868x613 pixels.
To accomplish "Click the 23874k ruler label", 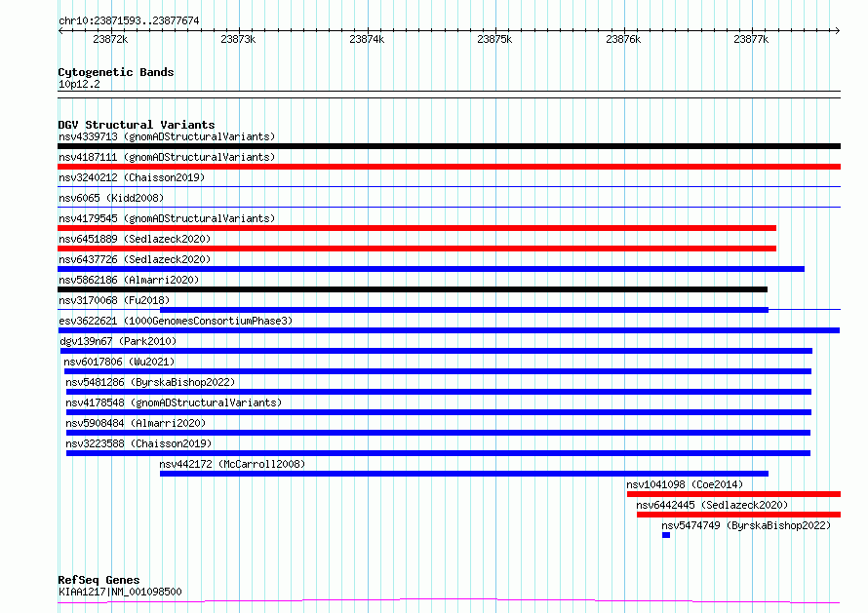I will pos(367,39).
